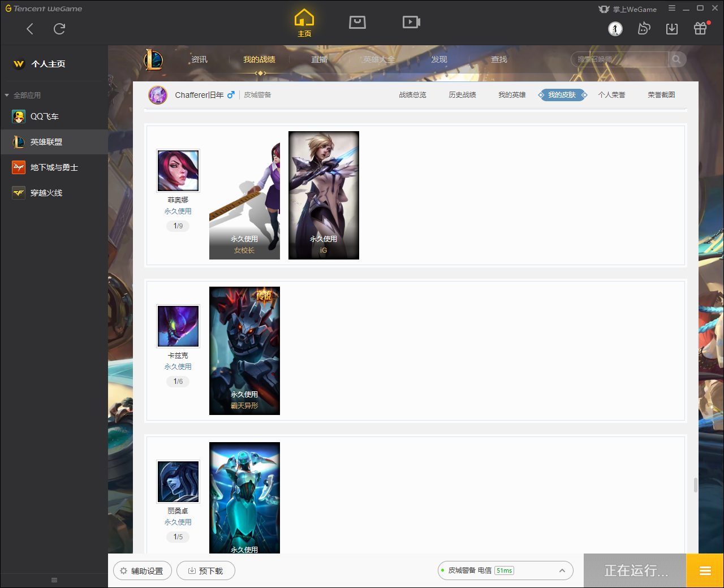
Task: Click the League of Legends logo
Action: (x=153, y=59)
